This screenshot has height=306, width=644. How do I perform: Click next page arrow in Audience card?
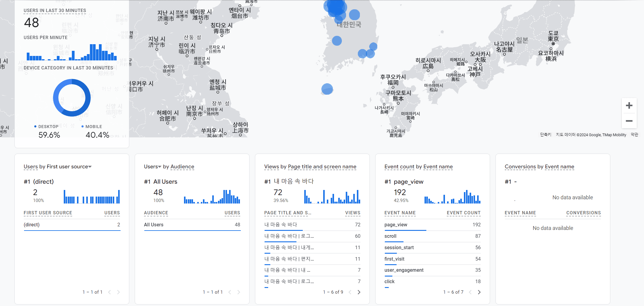(x=239, y=292)
